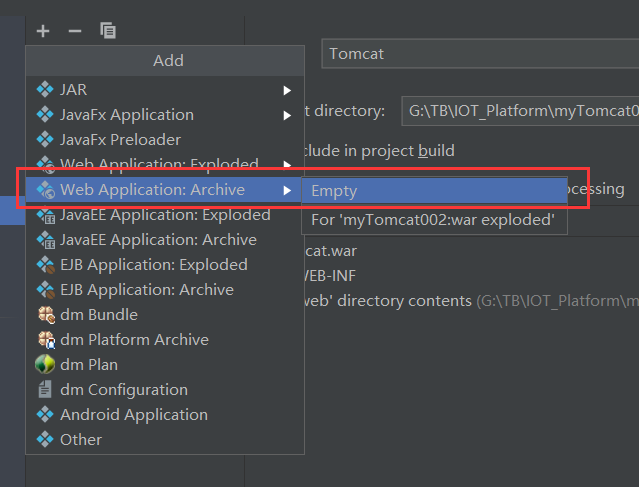The image size is (639, 487).
Task: Click the remove artifact minus icon
Action: click(x=74, y=31)
